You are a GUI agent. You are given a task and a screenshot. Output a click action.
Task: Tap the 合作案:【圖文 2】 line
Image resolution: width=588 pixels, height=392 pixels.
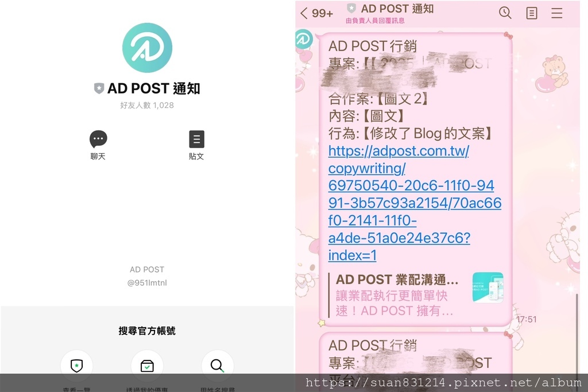point(378,99)
